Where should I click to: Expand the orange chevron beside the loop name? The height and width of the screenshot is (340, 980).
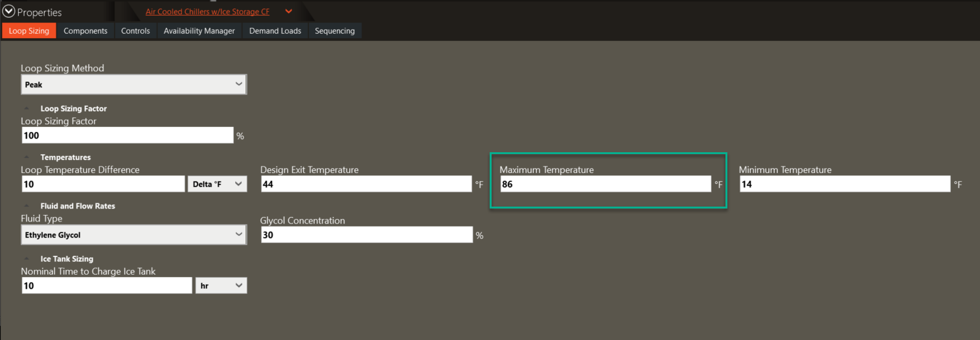coord(289,11)
